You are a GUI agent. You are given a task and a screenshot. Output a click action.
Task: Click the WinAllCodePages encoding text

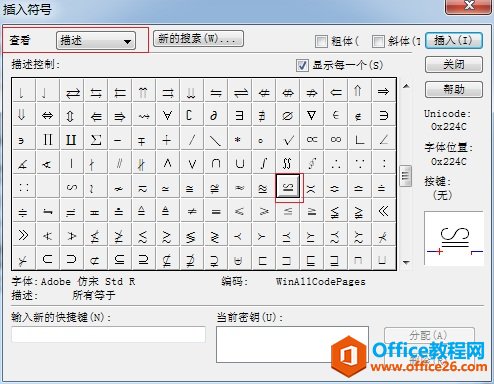pos(321,282)
